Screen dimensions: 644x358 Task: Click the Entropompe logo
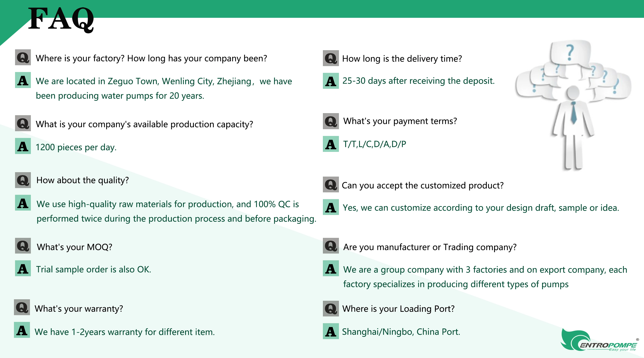pyautogui.click(x=599, y=340)
